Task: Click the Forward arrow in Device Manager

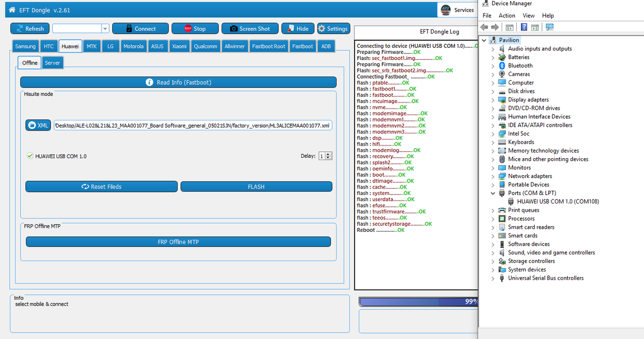Action: click(495, 27)
